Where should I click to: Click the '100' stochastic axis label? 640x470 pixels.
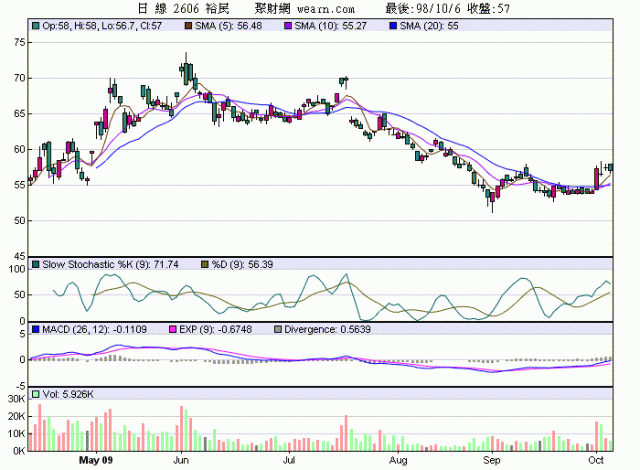point(17,269)
